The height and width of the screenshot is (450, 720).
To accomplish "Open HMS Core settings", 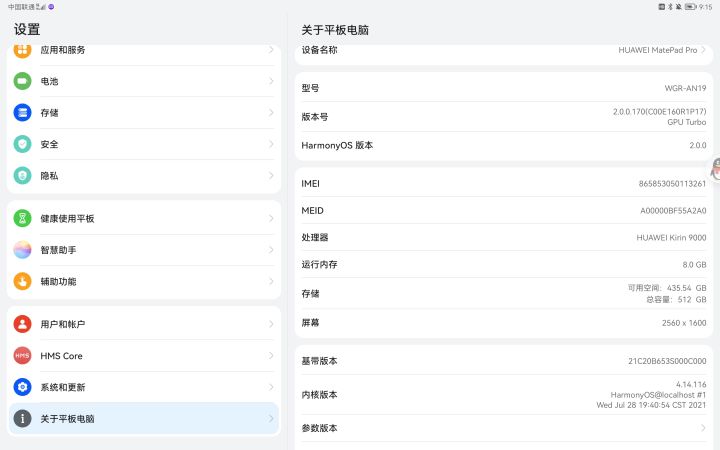I will 144,356.
